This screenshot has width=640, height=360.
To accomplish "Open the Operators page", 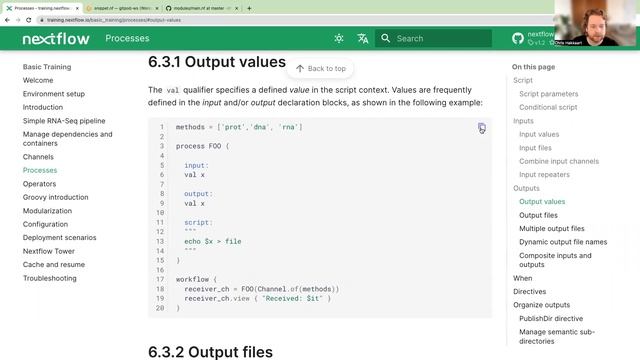I will 39,184.
